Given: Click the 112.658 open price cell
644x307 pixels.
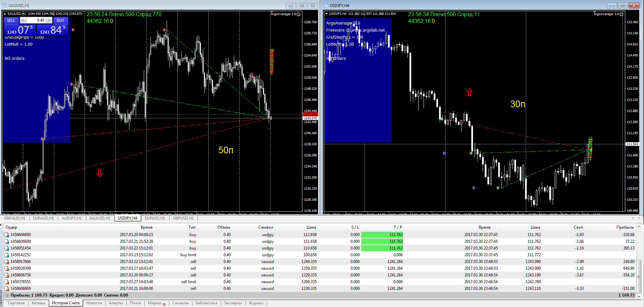Looking at the screenshot, I should point(310,235).
